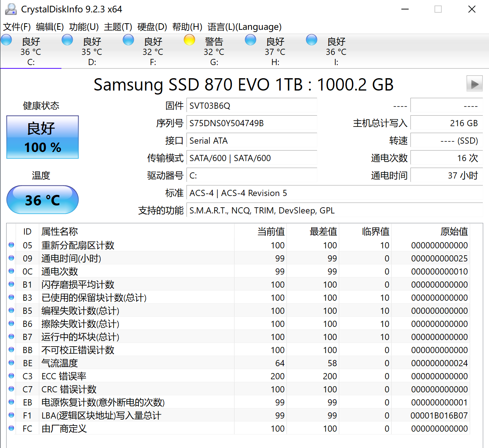Image resolution: width=489 pixels, height=448 pixels.
Task: Click status dot for 已使用的保留块计数 row
Action: click(11, 297)
